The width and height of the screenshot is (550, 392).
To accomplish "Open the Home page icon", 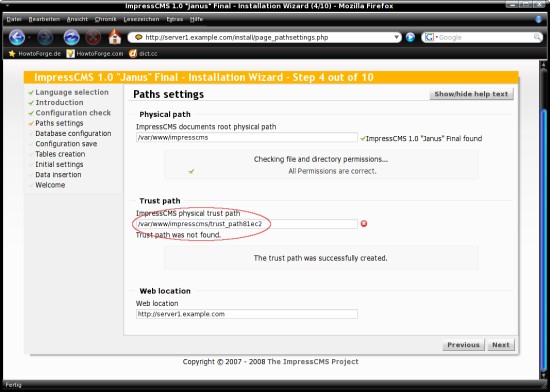I will click(115, 37).
